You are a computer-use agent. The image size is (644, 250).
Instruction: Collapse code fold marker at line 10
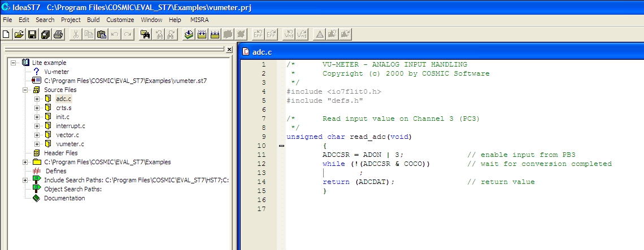[x=281, y=146]
